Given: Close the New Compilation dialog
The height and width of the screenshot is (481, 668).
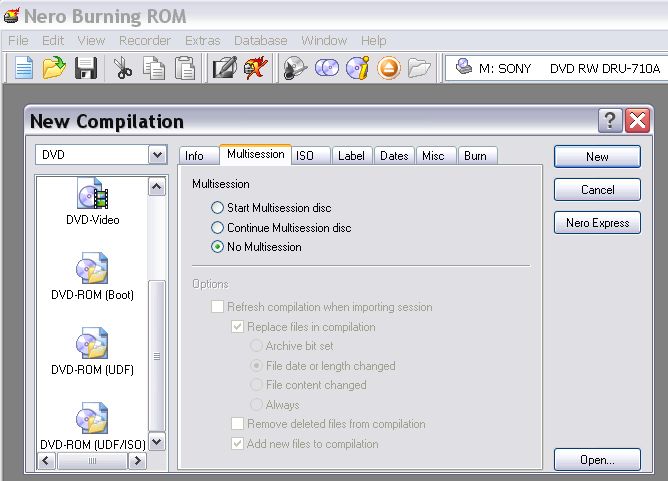Looking at the screenshot, I should (637, 121).
